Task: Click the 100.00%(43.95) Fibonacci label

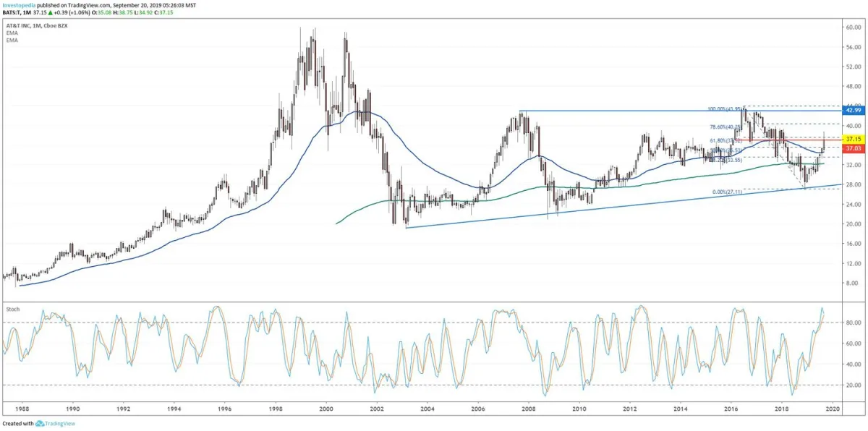Action: 726,110
